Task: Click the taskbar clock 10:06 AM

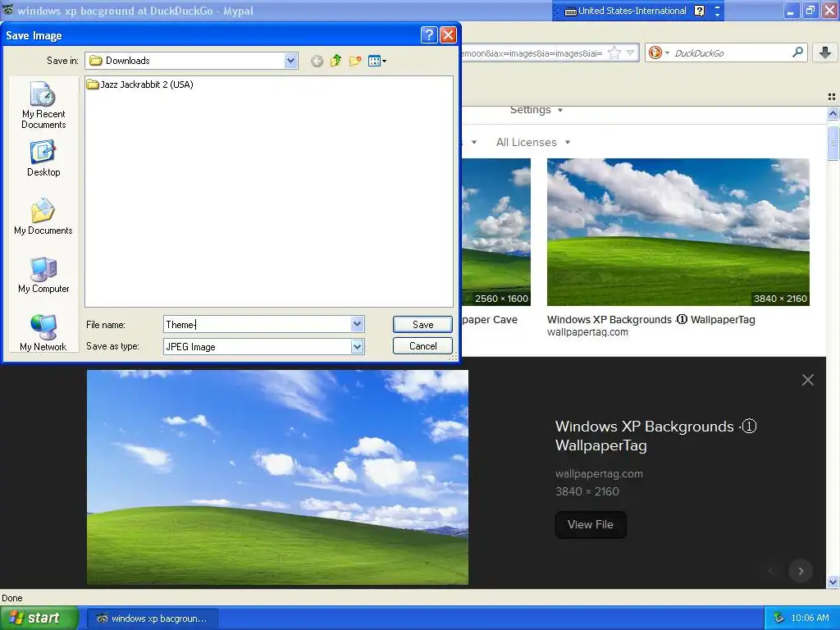Action: 810,619
